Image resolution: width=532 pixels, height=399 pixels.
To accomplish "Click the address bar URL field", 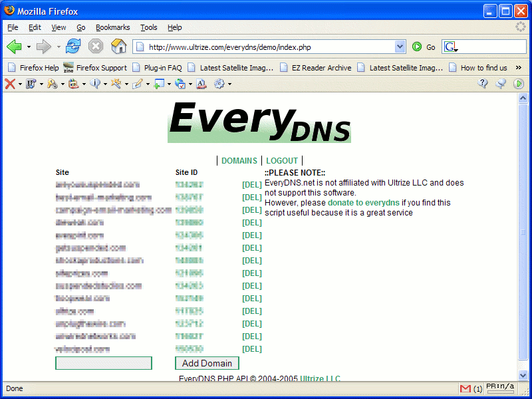I will coord(271,47).
